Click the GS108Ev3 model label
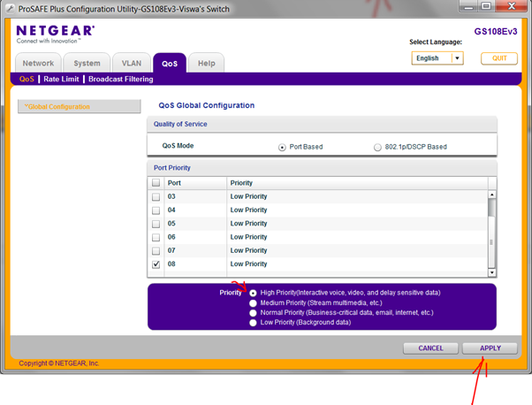Viewport: 532px width, 405px height. point(496,32)
